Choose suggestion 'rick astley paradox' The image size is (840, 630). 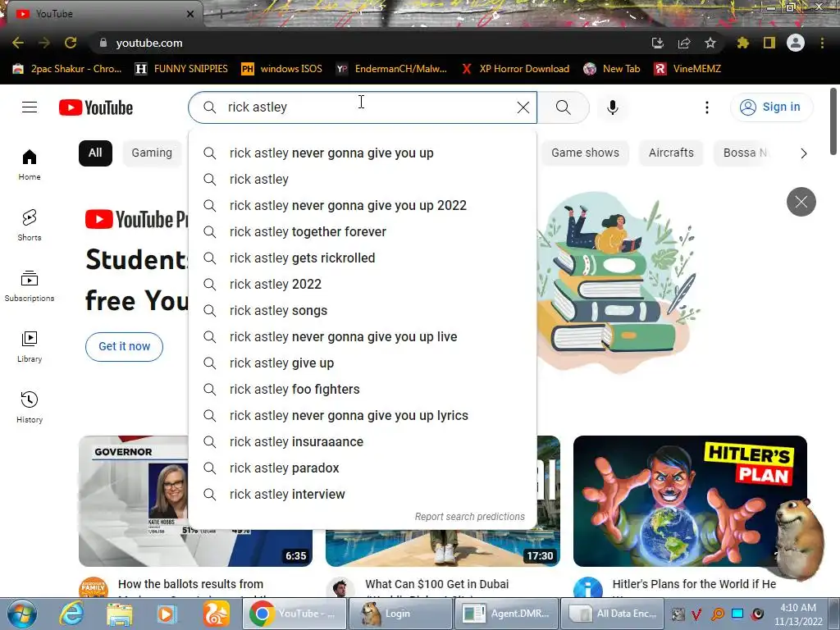click(x=363, y=468)
